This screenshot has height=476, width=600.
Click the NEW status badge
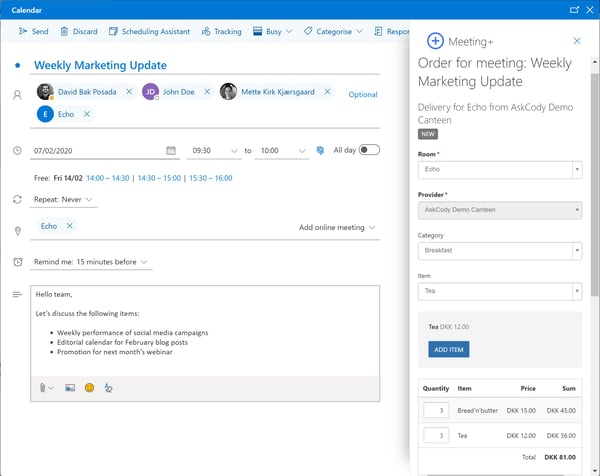click(428, 134)
